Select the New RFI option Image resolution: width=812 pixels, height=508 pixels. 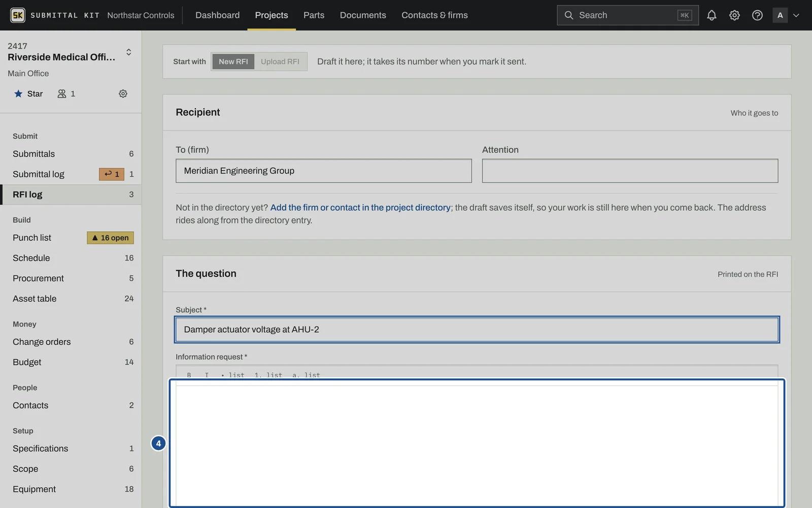233,61
